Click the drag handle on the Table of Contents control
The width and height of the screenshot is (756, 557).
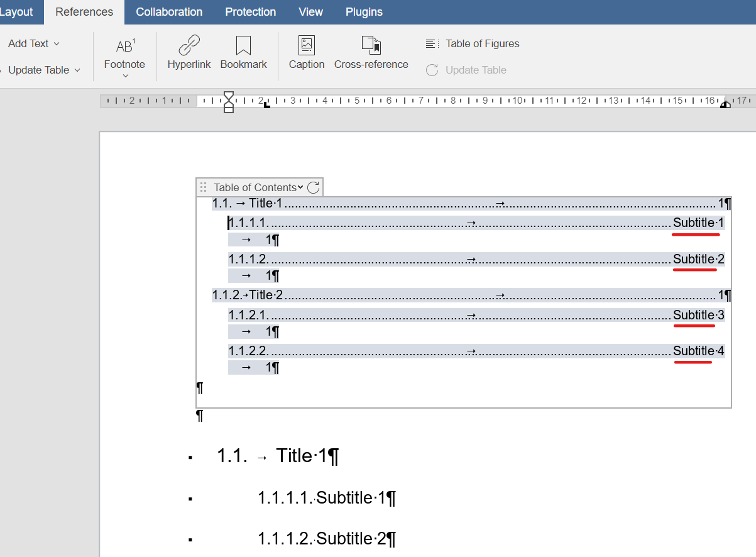[x=203, y=187]
